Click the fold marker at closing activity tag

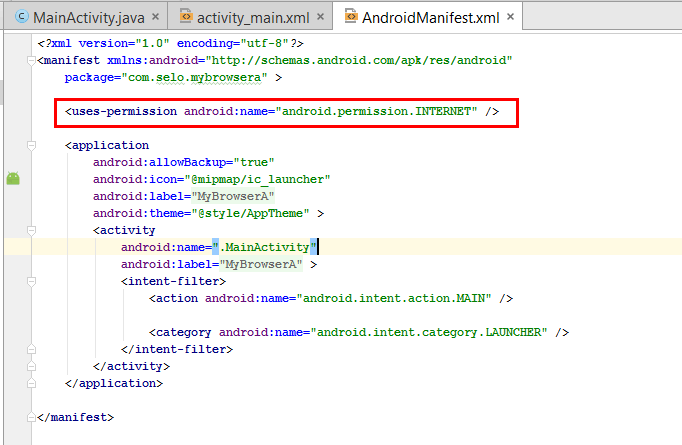click(x=31, y=366)
